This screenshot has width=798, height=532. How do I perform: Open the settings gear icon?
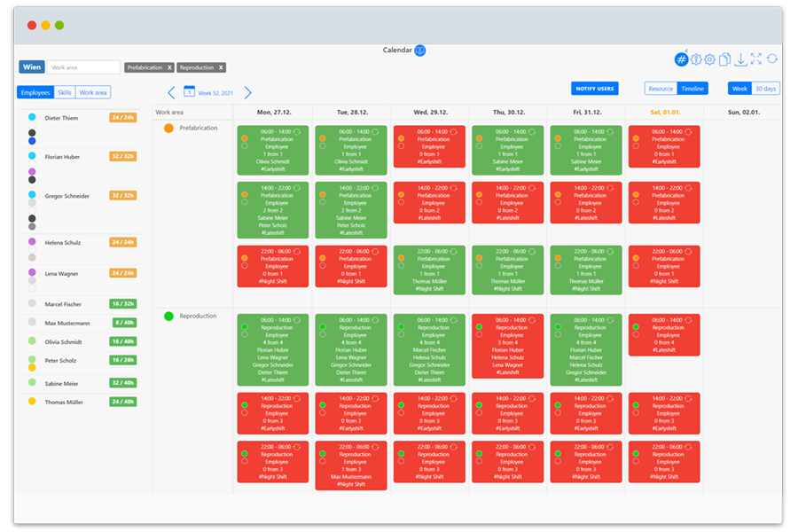pyautogui.click(x=709, y=59)
